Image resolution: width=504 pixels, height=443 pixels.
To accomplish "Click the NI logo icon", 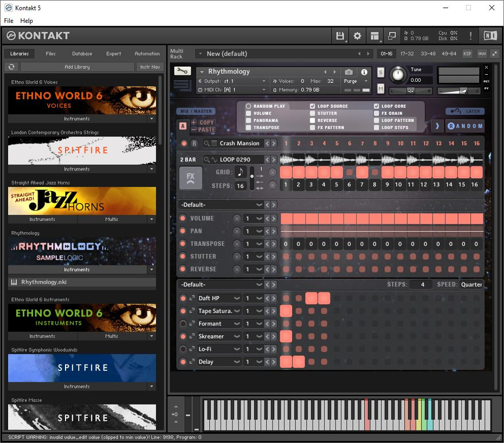I will point(490,36).
